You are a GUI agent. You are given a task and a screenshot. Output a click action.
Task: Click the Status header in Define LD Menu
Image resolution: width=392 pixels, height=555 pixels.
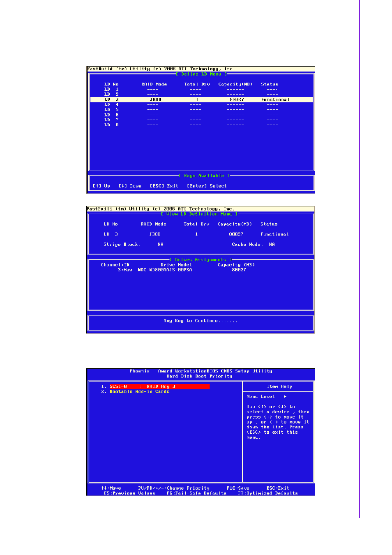tap(270, 84)
